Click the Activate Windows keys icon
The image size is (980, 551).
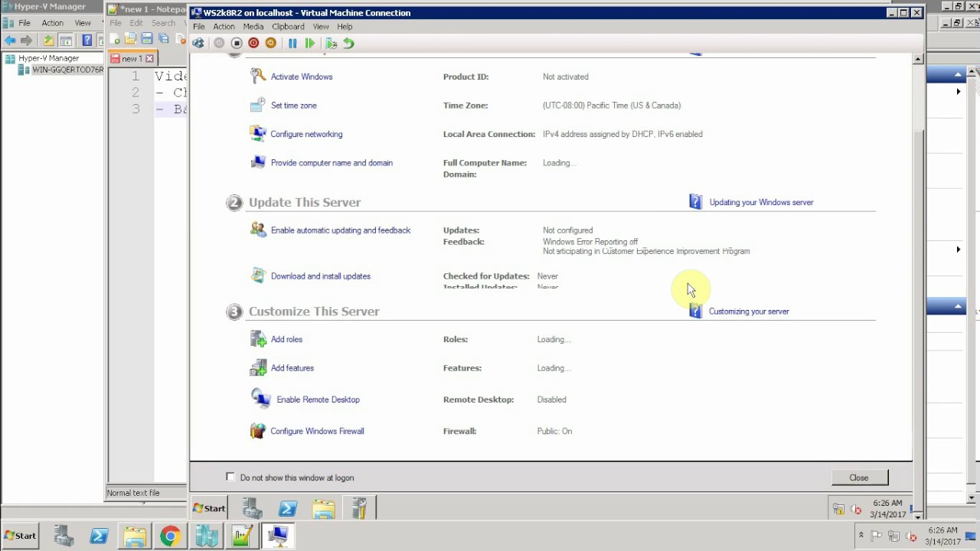[258, 76]
